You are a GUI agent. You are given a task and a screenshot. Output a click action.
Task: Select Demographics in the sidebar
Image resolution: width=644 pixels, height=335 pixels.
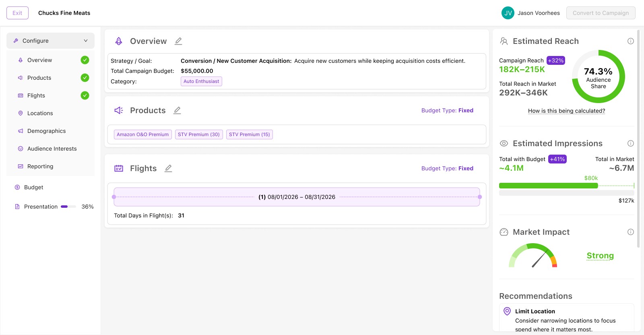coord(50,131)
